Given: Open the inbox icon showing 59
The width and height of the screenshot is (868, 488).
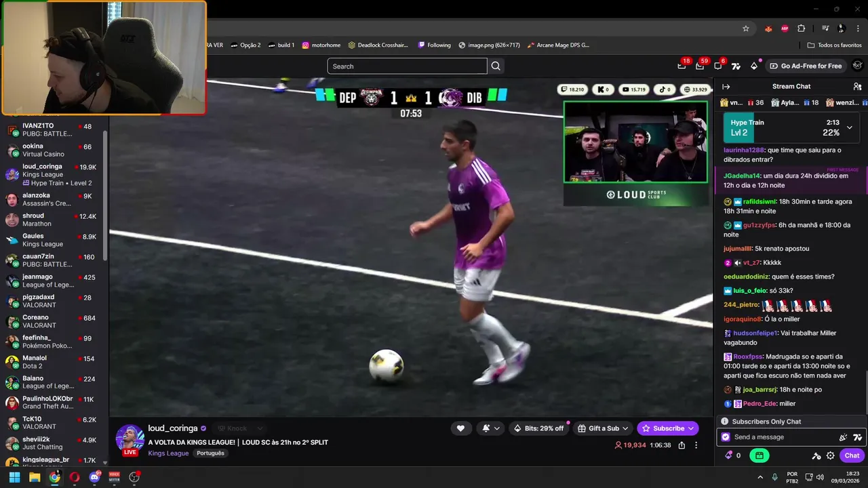Looking at the screenshot, I should (700, 66).
